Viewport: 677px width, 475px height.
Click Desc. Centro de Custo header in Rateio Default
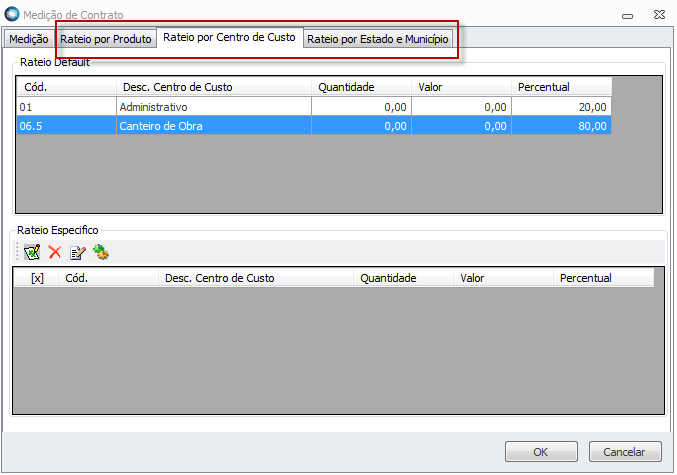[x=214, y=87]
